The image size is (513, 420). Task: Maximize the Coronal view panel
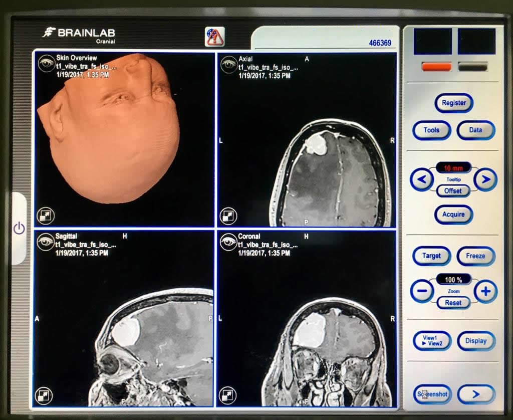point(227,395)
